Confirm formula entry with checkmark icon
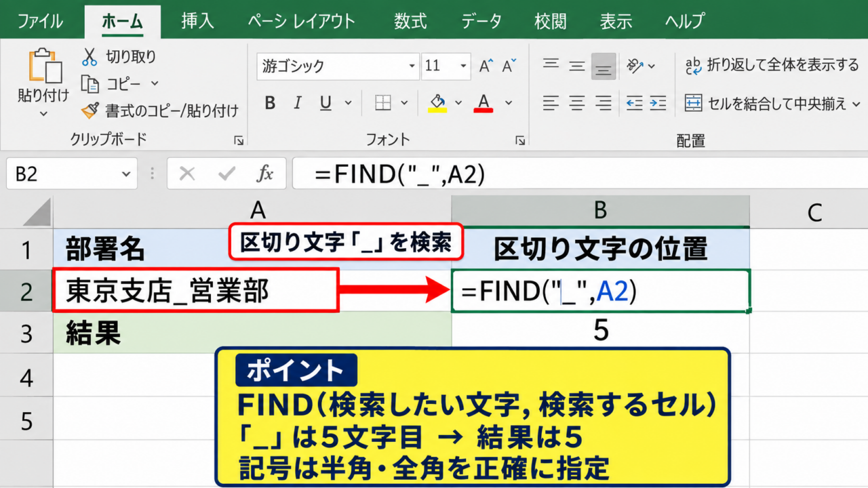Image resolution: width=868 pixels, height=488 pixels. tap(226, 174)
